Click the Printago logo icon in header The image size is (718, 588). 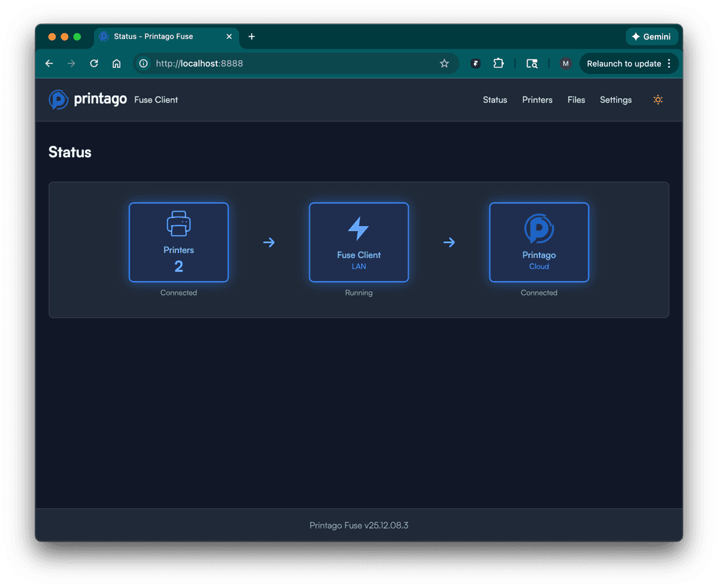point(59,100)
